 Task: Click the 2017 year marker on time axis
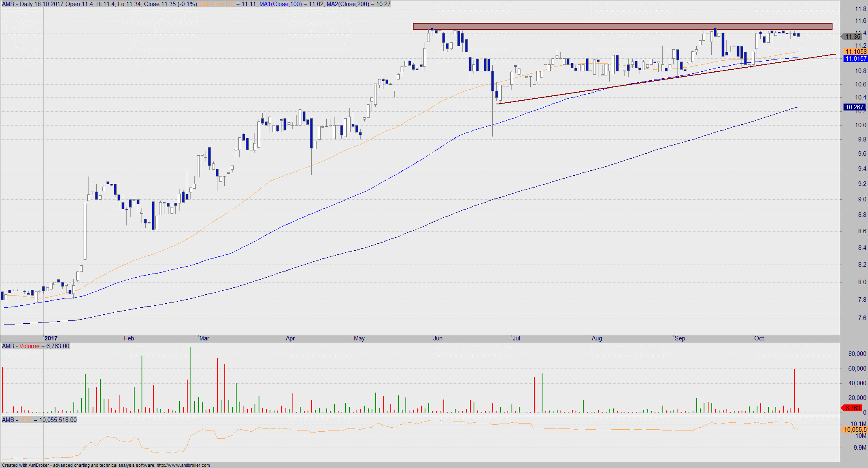pyautogui.click(x=51, y=338)
